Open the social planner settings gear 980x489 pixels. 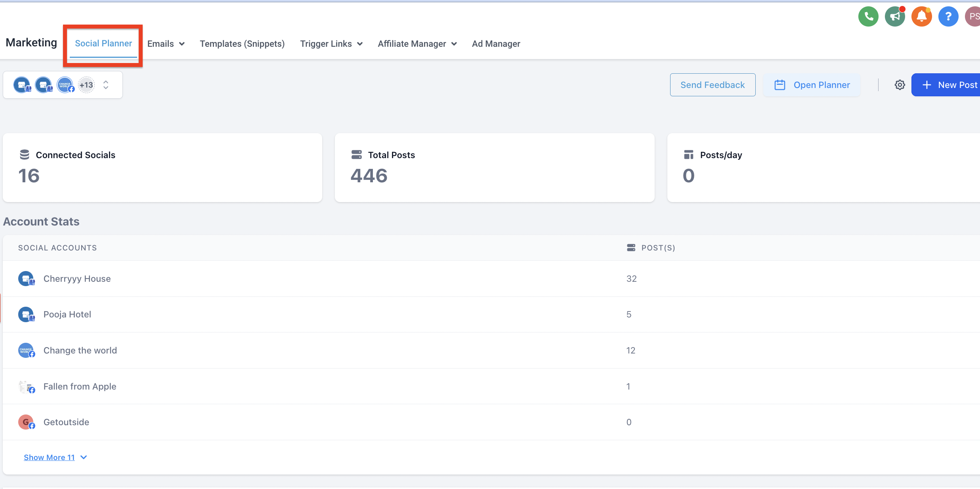pos(900,85)
